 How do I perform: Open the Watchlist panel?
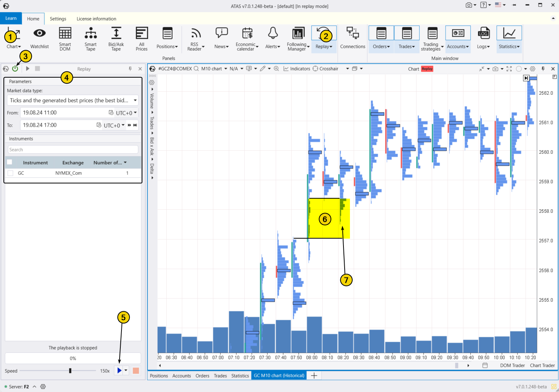(39, 38)
